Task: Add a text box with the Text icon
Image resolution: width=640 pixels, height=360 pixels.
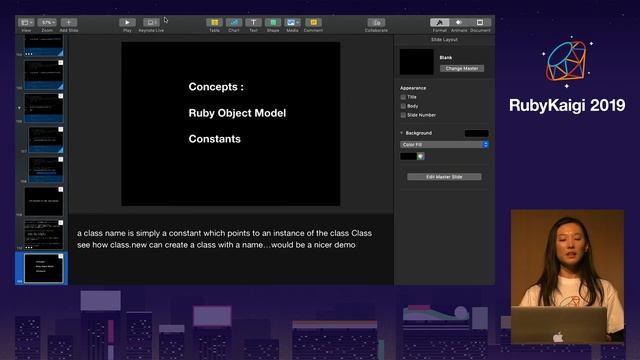Action: click(x=253, y=22)
